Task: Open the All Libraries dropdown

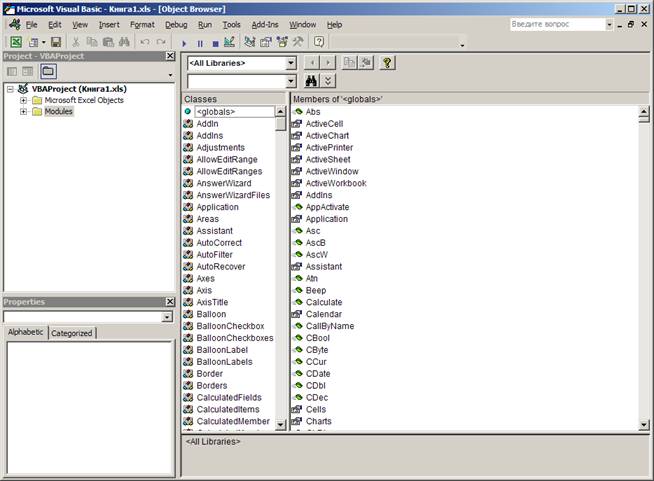Action: click(x=291, y=63)
